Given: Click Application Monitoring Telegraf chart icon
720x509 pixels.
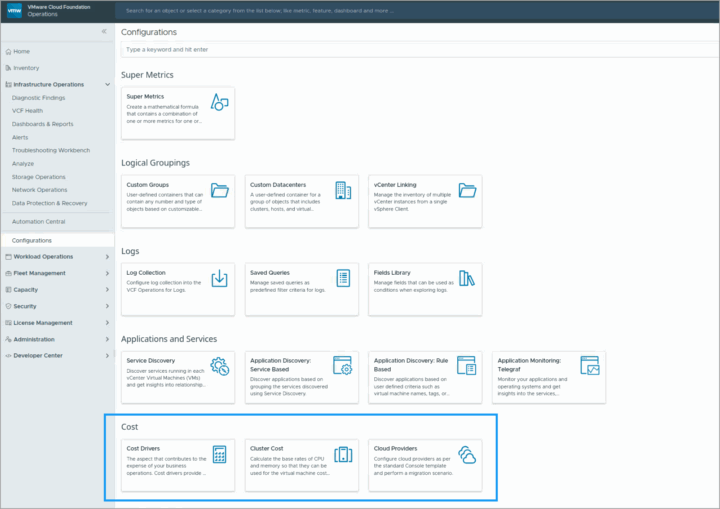Looking at the screenshot, I should tap(590, 366).
